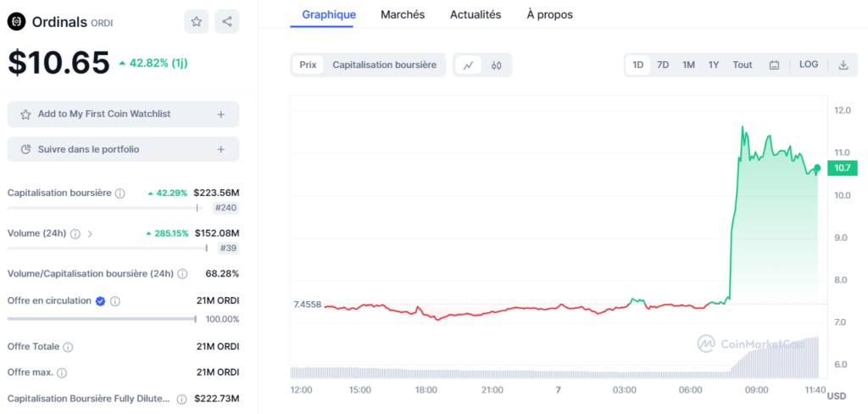
Task: Click the 285.15% volume change
Action: click(167, 233)
